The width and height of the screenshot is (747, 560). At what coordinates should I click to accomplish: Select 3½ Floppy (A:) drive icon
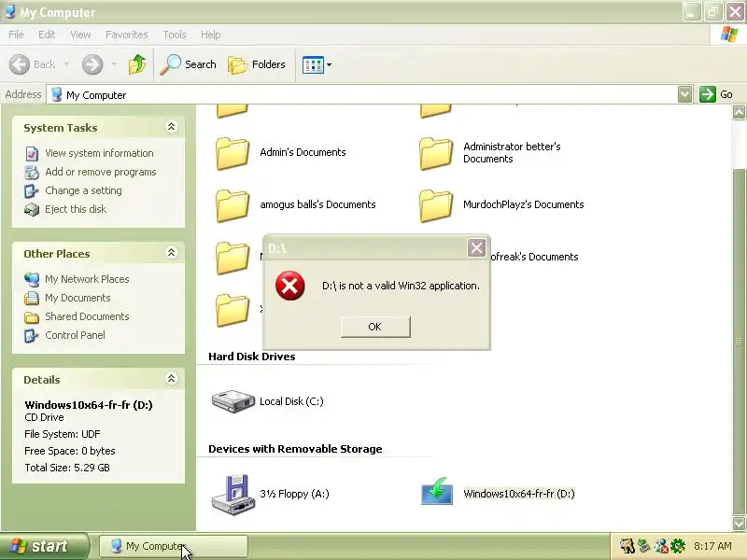233,495
